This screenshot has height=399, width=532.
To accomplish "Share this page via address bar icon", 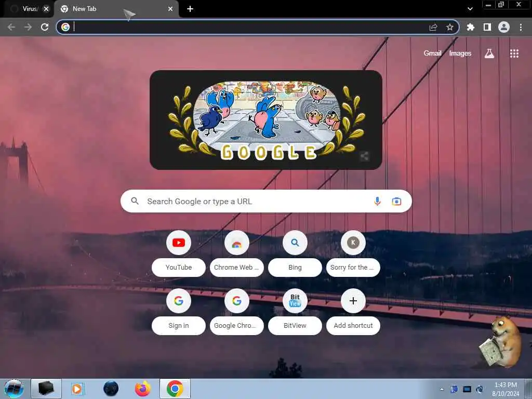I will tap(433, 27).
